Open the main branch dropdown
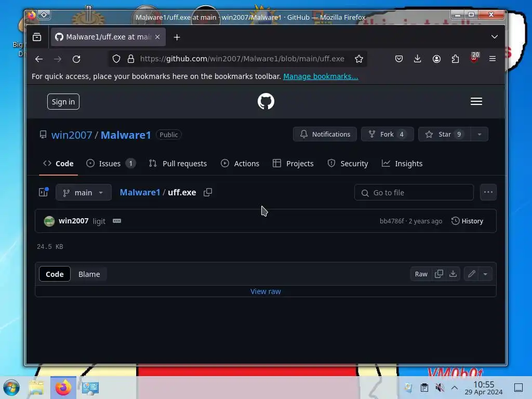Image resolution: width=532 pixels, height=399 pixels. [x=84, y=192]
